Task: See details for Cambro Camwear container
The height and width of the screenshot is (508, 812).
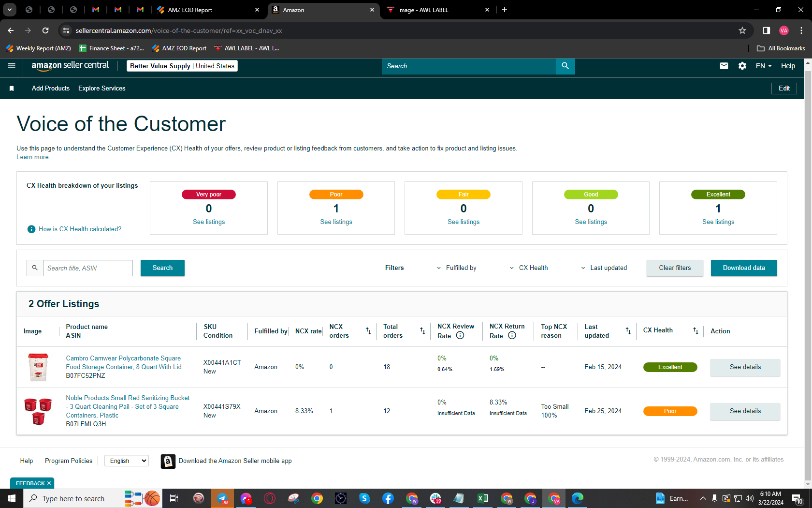Action: pos(745,367)
